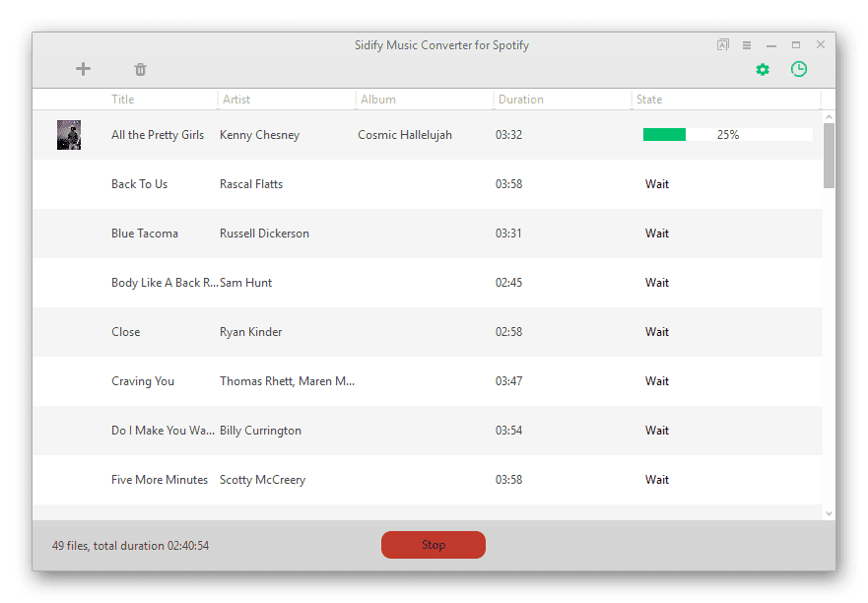Select the song title Back To Us
This screenshot has width=868, height=603.
tap(139, 184)
